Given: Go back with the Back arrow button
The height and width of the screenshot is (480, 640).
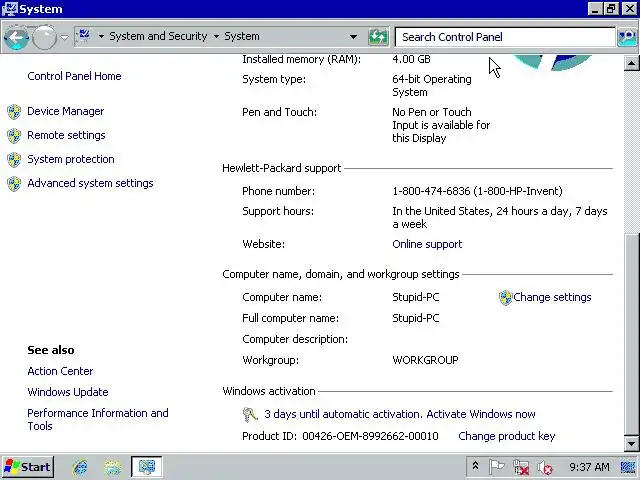Looking at the screenshot, I should tap(16, 38).
